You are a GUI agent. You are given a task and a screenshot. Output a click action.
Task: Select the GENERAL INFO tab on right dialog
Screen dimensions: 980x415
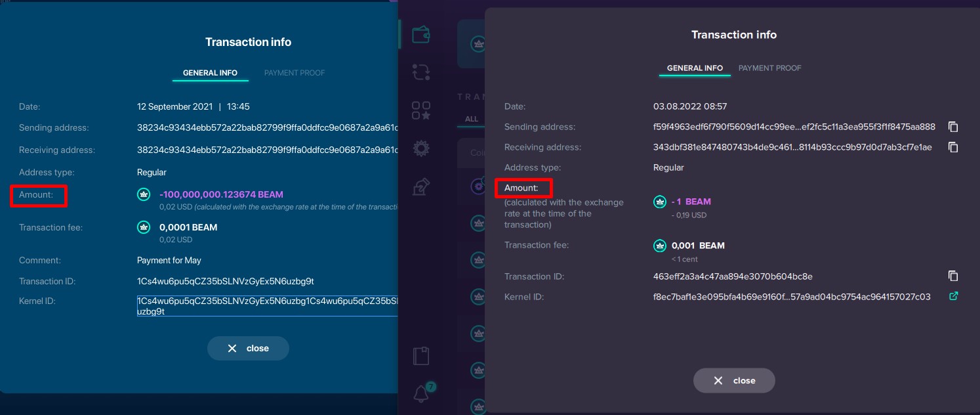click(695, 68)
